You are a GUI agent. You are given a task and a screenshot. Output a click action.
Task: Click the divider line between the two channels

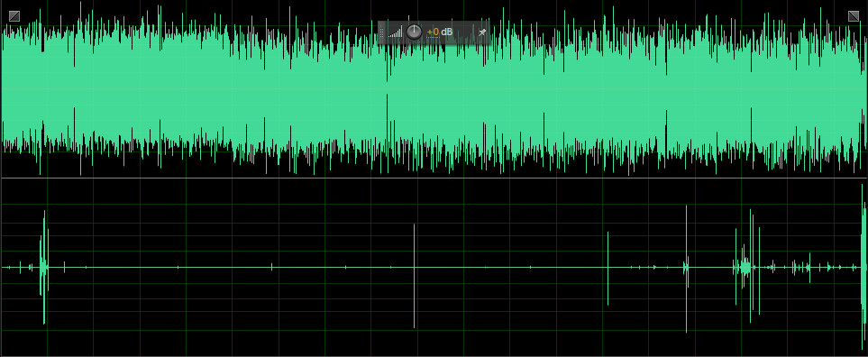pos(434,178)
